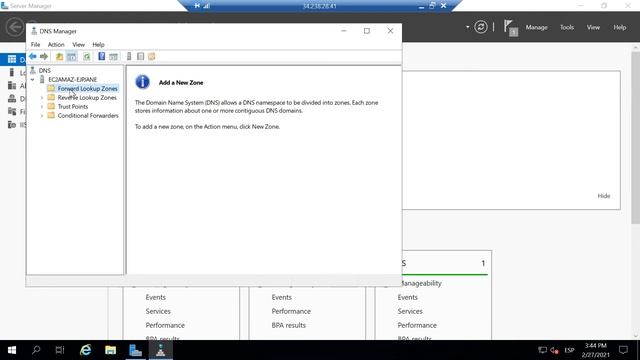
Task: Select File Services icon in sidebar
Action: click(12, 111)
